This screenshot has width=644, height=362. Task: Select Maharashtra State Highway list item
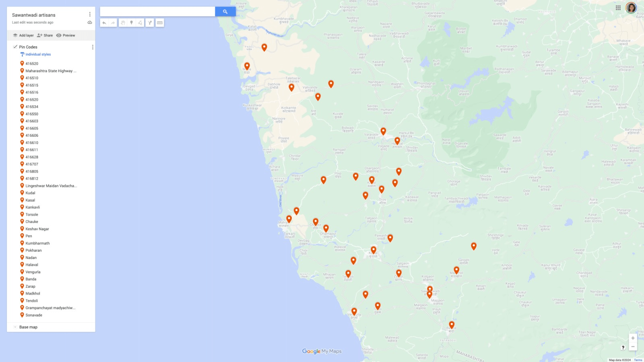51,71
